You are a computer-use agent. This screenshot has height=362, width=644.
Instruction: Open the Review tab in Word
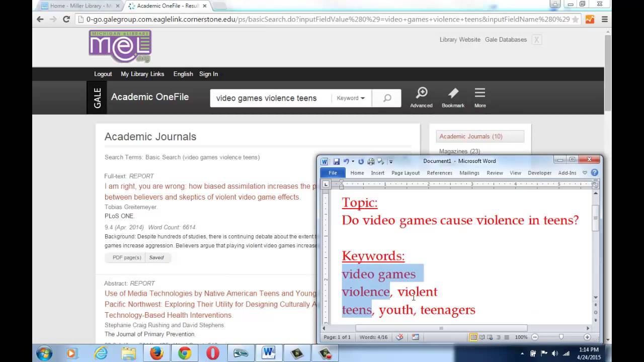[495, 172]
